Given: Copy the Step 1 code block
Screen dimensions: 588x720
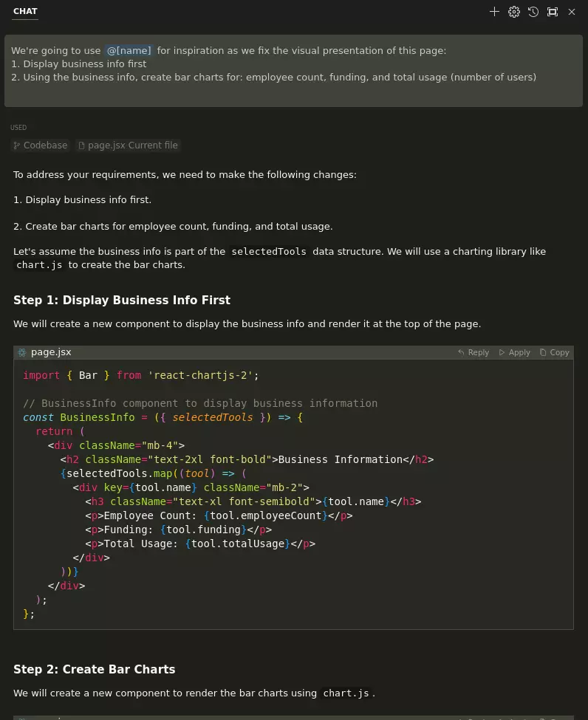Looking at the screenshot, I should pos(554,352).
